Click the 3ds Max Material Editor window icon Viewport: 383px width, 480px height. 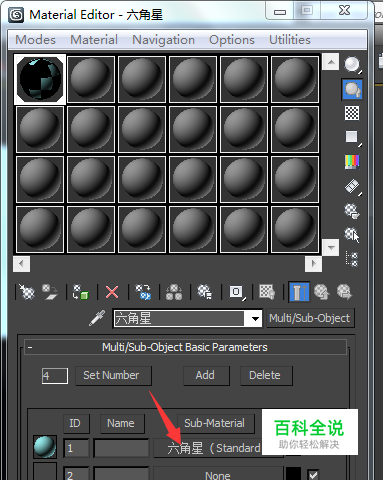click(x=16, y=15)
